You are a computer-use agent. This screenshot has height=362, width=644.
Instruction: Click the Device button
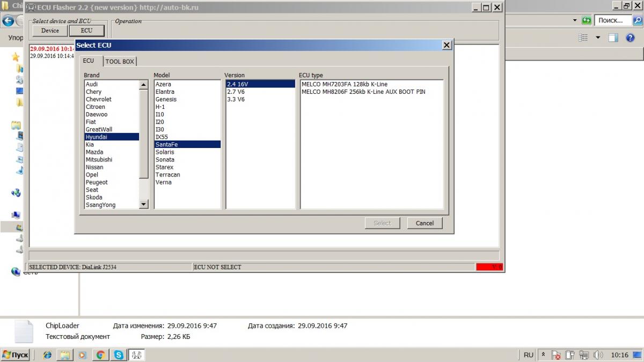tap(50, 31)
